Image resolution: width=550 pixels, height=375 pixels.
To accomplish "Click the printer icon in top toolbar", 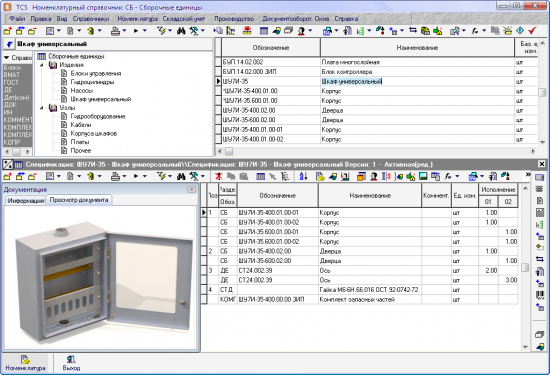I will [115, 31].
